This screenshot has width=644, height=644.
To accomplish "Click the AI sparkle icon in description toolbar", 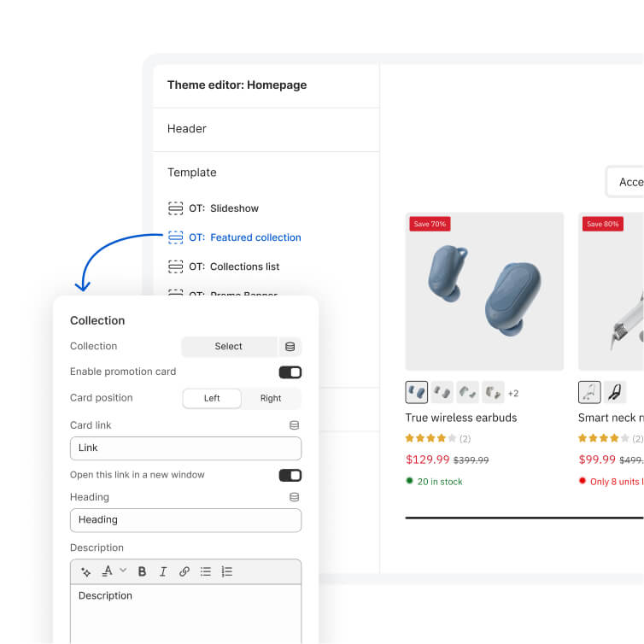I will (86, 572).
